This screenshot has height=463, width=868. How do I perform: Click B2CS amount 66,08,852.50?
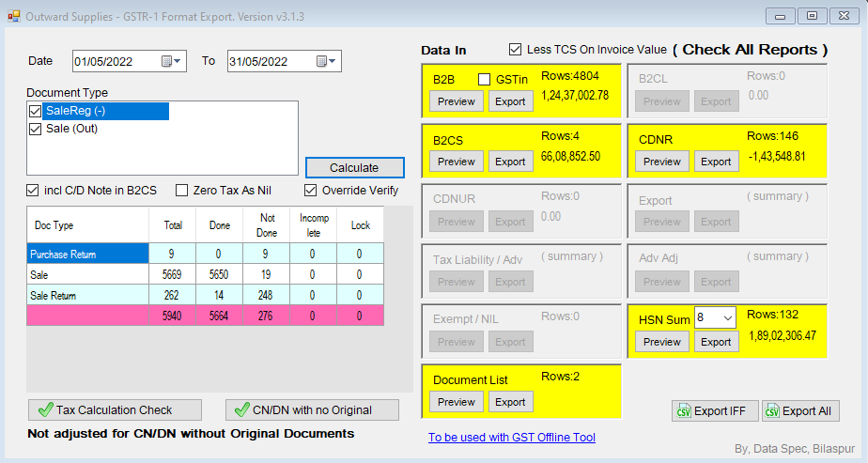coord(570,157)
